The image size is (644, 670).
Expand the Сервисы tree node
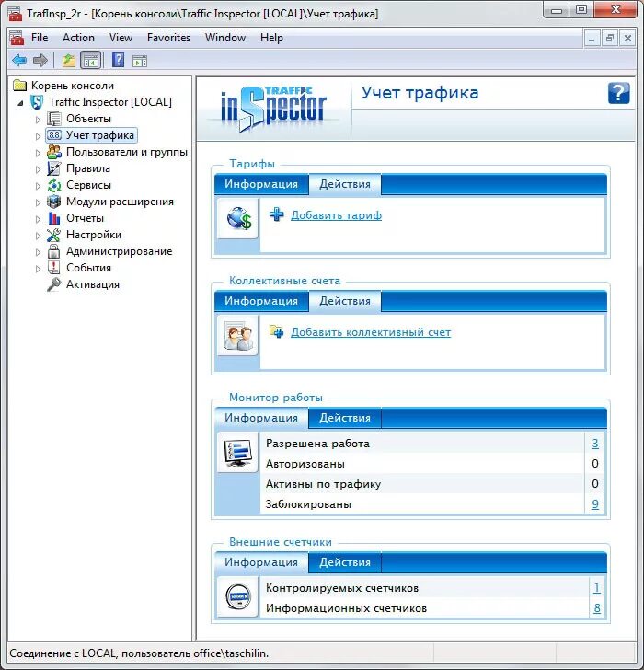(x=38, y=186)
